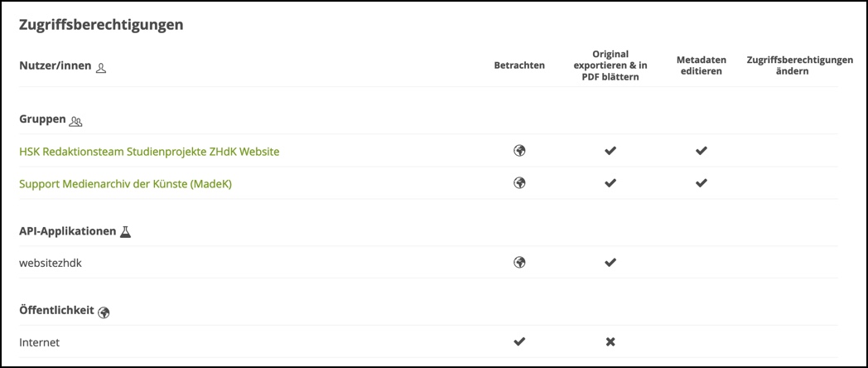Click globe icon in websitezhdk row
Image resolution: width=868 pixels, height=368 pixels.
point(519,262)
